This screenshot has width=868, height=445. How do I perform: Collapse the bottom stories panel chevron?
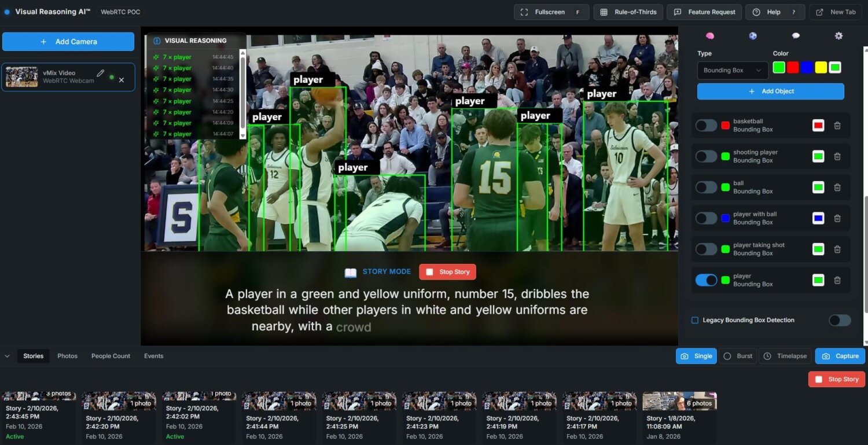pyautogui.click(x=7, y=356)
